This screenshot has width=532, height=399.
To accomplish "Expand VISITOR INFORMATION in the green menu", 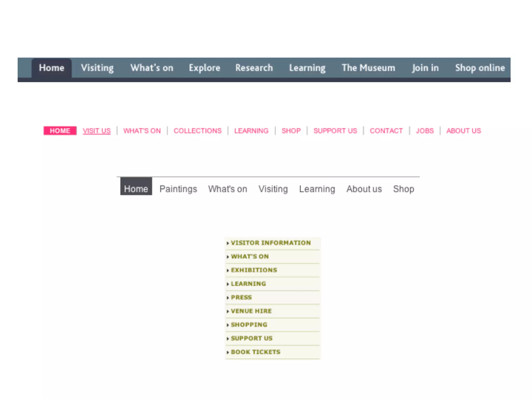I will 271,243.
